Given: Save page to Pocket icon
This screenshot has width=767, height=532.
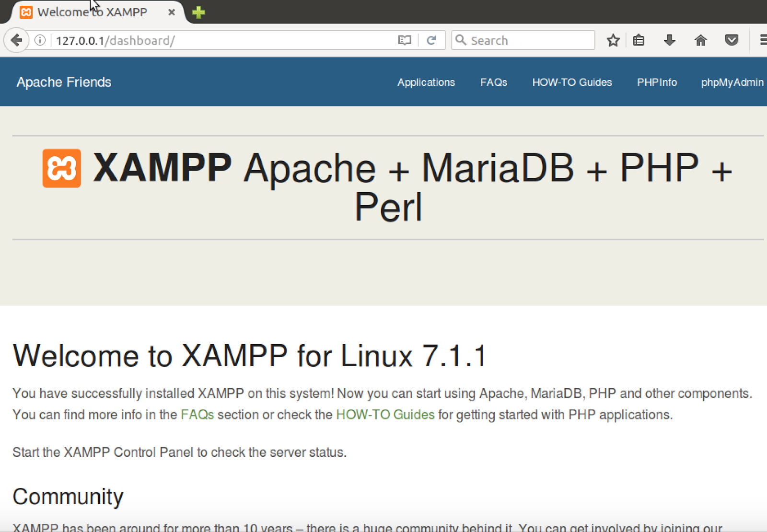Looking at the screenshot, I should [732, 40].
